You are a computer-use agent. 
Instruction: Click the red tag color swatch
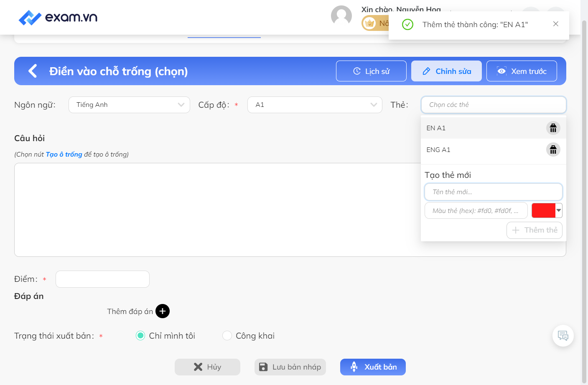pos(543,210)
